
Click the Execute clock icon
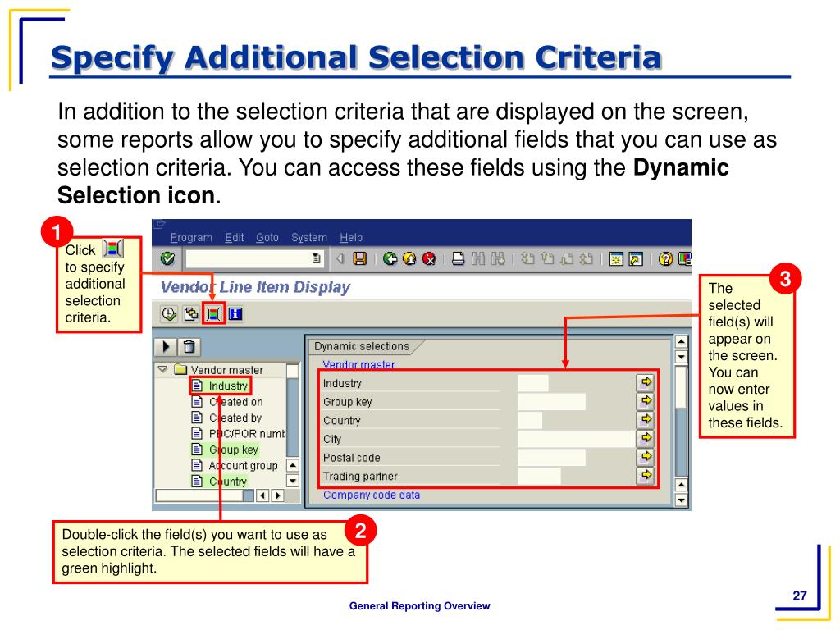point(169,314)
